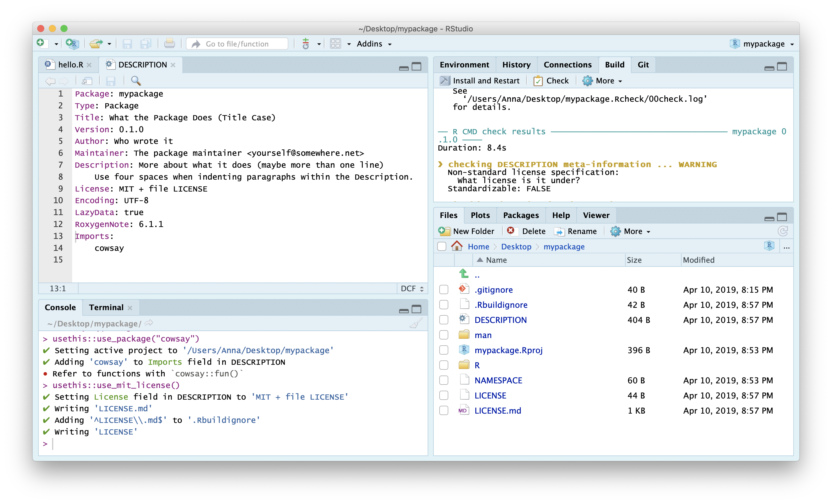832x504 pixels.
Task: Click the Show in new window icon
Action: point(87,81)
